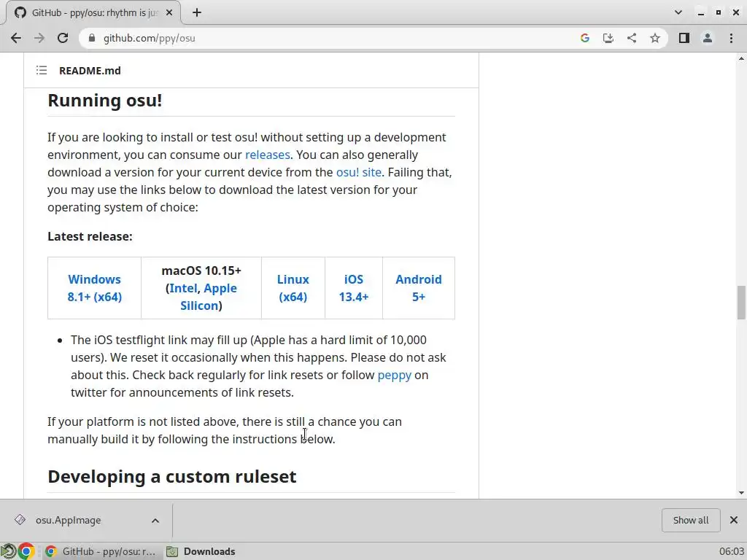
Task: Click the scrollbar up arrow
Action: [x=741, y=58]
